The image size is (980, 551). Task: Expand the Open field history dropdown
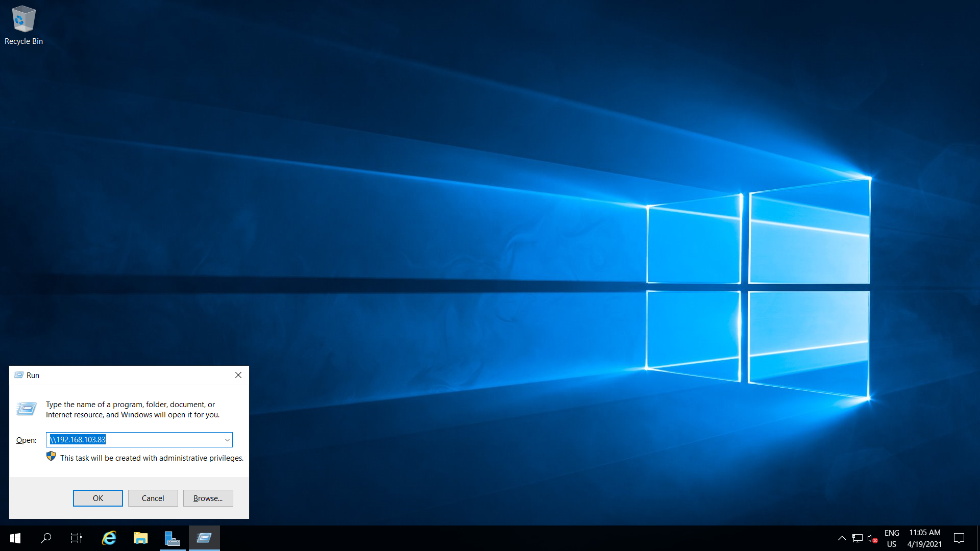(x=227, y=440)
